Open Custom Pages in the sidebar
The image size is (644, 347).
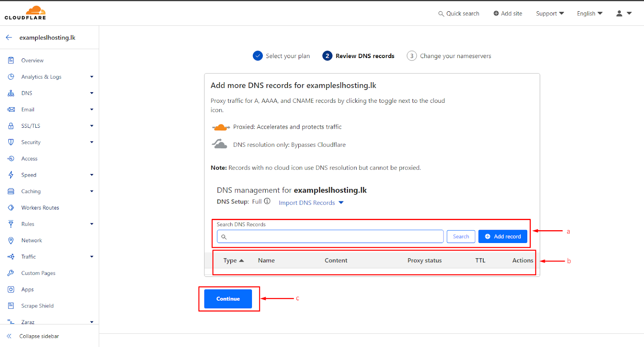point(38,273)
